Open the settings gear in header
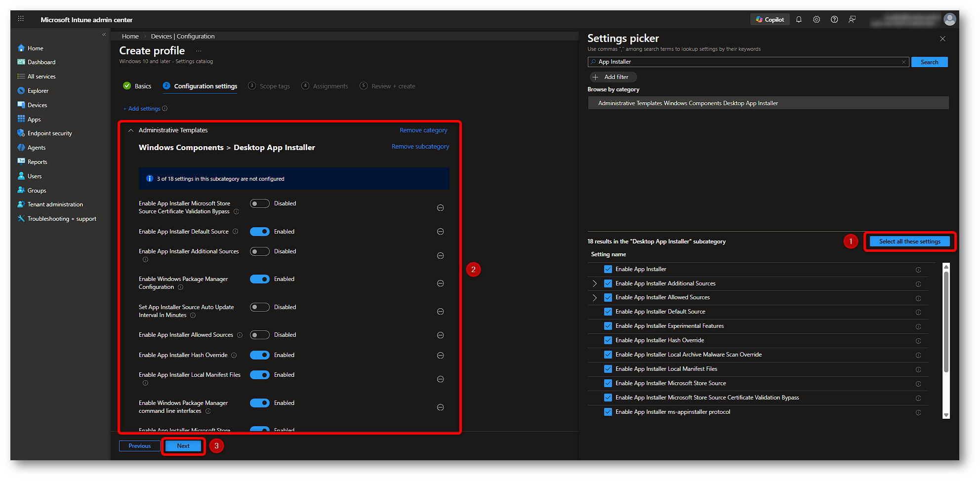This screenshot has height=481, width=980. 817,20
